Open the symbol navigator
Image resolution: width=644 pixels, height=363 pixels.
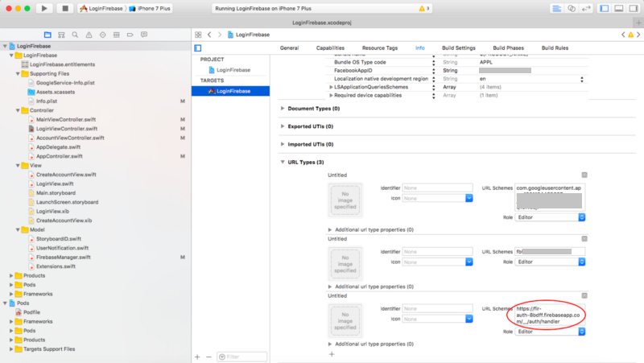tap(61, 35)
